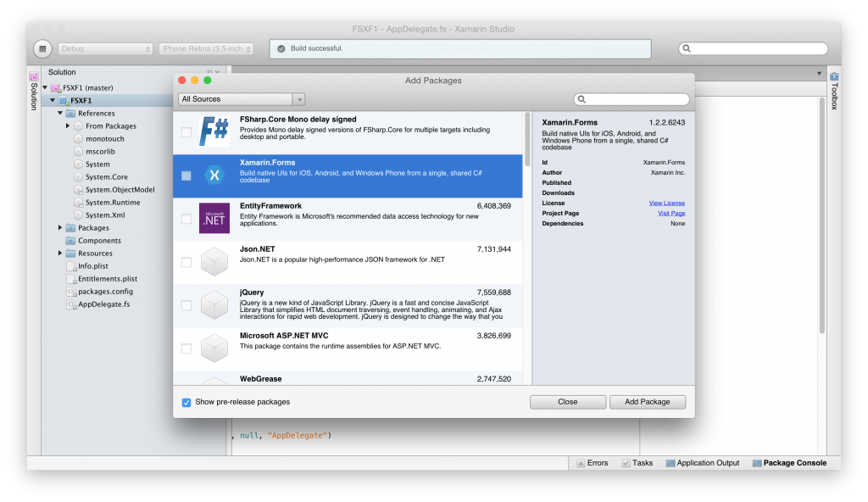Check the Json.NET package checkbox
This screenshot has width=868, height=502.
coord(186,262)
